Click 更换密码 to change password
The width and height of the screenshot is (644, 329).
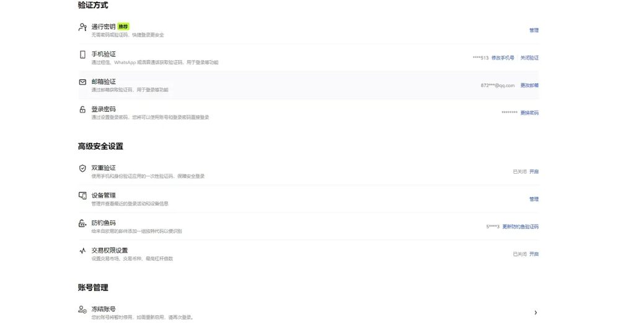[x=529, y=113]
